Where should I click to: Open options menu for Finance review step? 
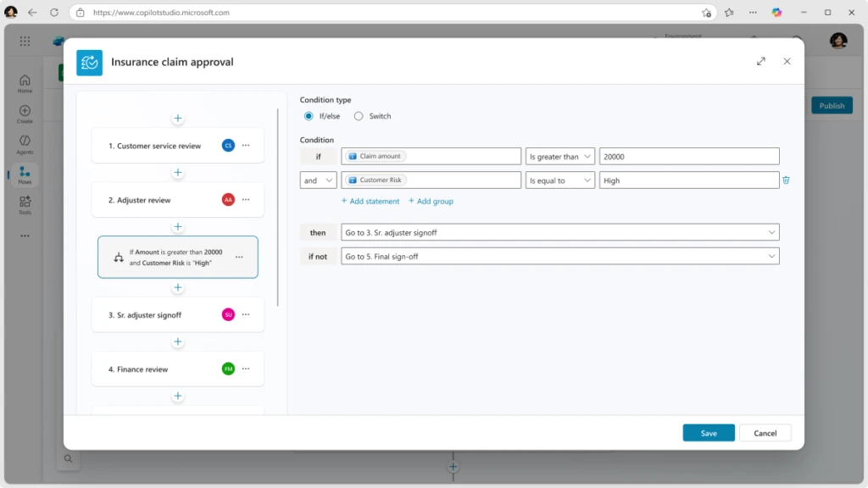click(x=245, y=369)
